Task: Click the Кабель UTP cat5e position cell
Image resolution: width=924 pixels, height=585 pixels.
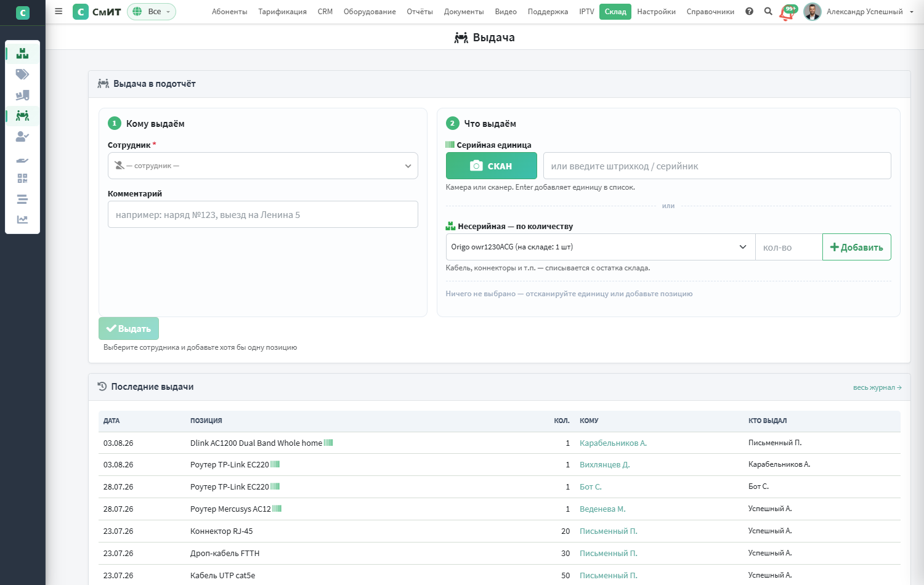Action: click(x=222, y=575)
